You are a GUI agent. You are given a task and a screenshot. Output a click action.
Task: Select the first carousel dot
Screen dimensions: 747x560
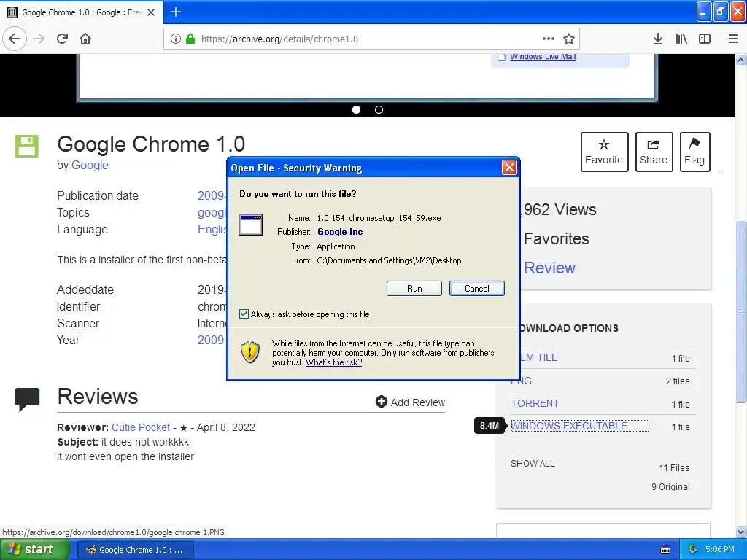[356, 110]
